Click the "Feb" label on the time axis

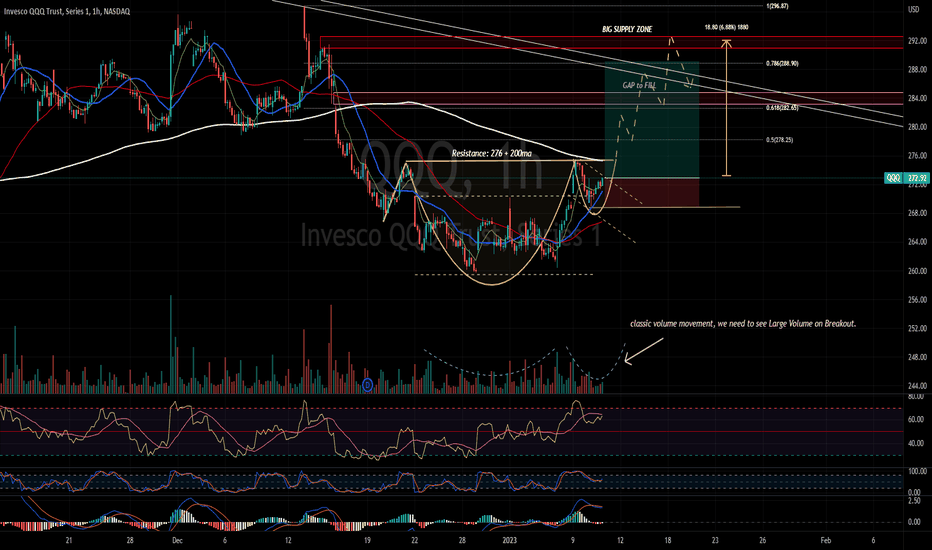tap(826, 540)
